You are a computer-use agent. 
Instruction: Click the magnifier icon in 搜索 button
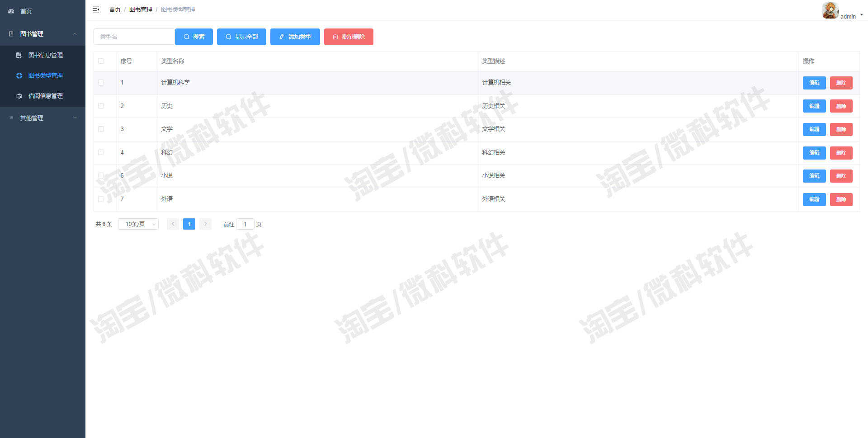[x=186, y=37]
